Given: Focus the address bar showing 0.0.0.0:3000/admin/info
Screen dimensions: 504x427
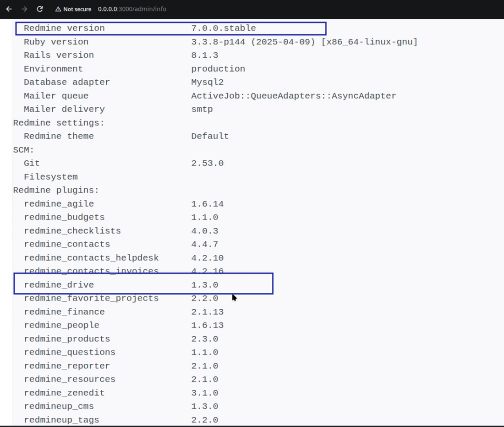Looking at the screenshot, I should [132, 9].
